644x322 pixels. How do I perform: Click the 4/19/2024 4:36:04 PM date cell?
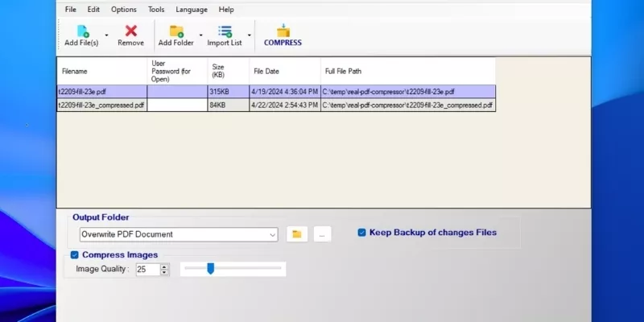[285, 92]
